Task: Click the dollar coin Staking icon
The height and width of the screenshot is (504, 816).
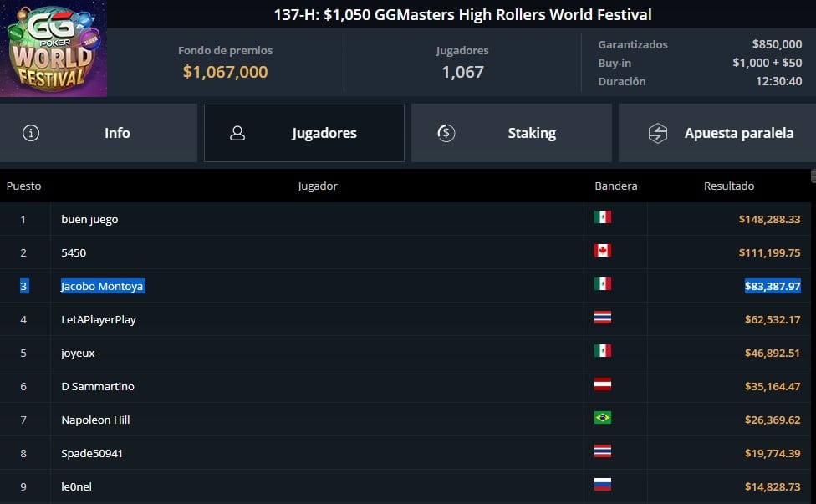Action: coord(446,133)
